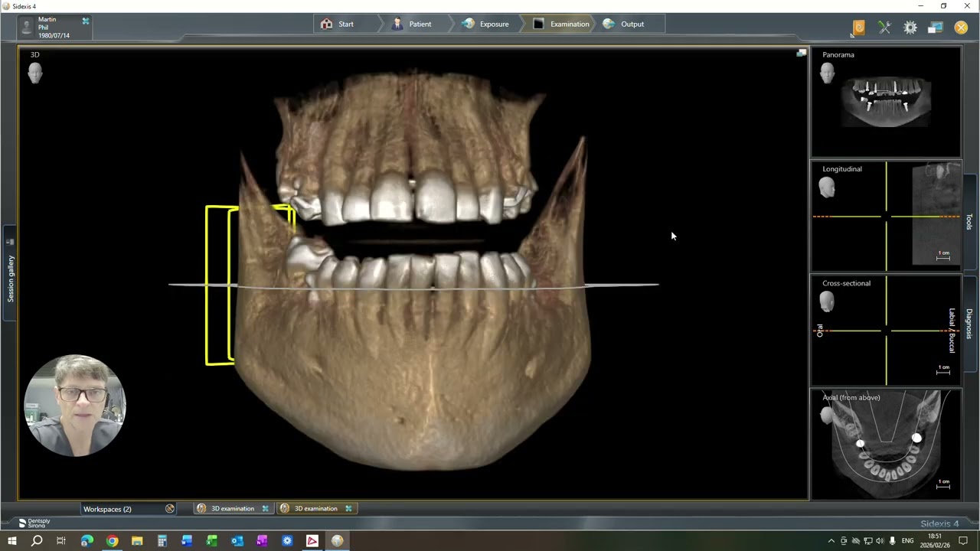Close patient Martin Phil card

coord(86,21)
